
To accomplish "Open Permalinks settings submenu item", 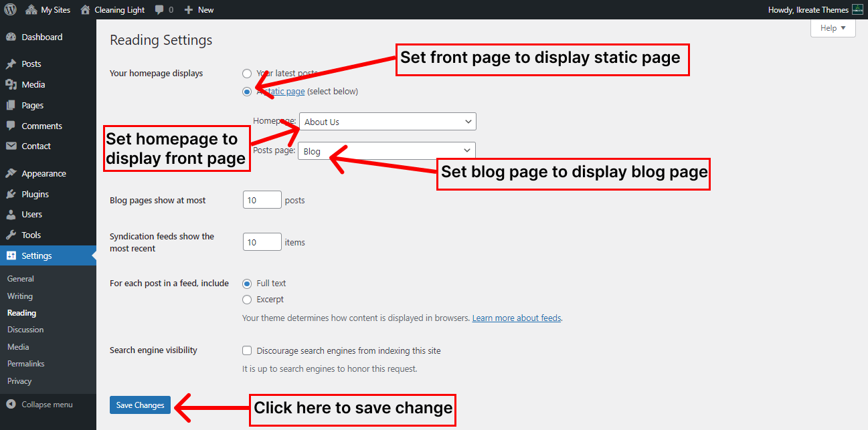I will tap(25, 364).
